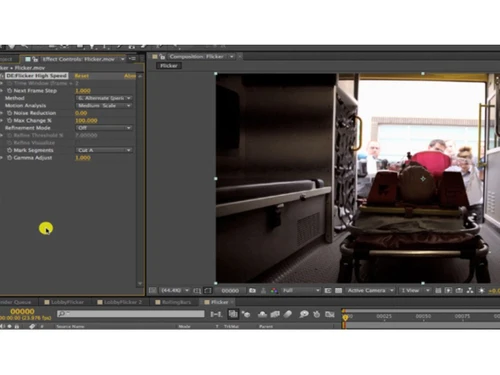Open the Refinement Mode dropdown
Screen dimensions: 500x375
(104, 128)
